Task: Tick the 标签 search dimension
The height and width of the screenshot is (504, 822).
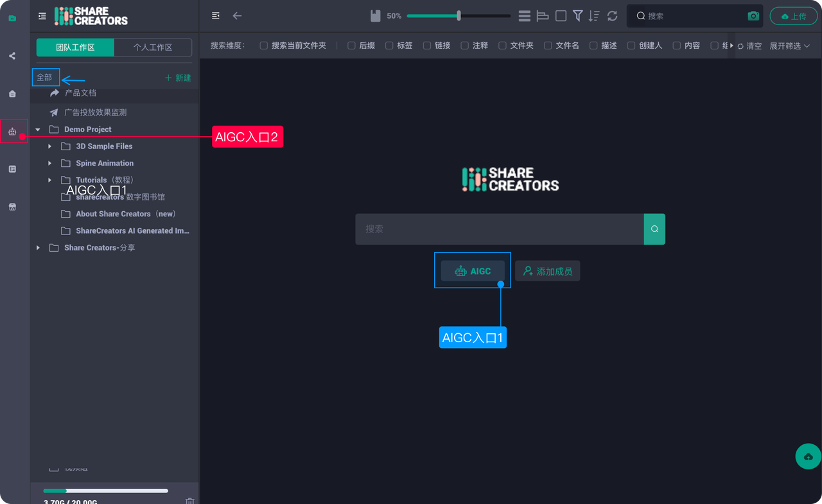Action: point(389,46)
